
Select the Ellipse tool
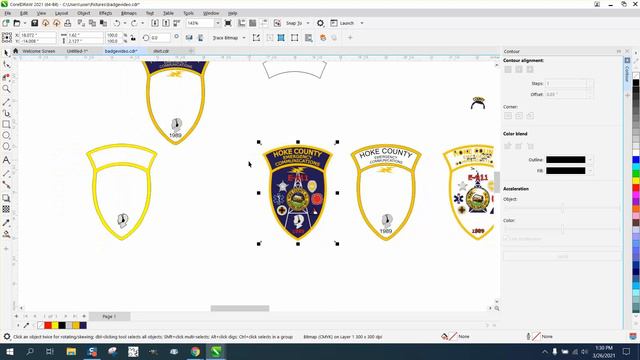pos(6,136)
